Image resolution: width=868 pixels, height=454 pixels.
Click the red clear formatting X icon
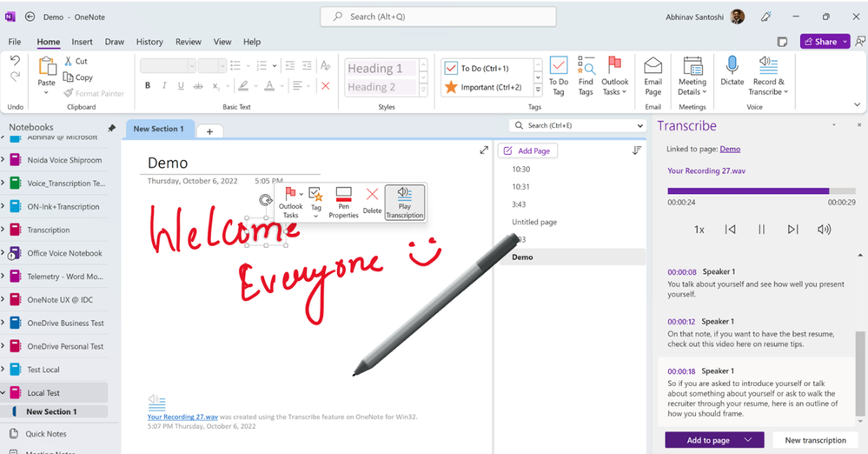click(326, 85)
